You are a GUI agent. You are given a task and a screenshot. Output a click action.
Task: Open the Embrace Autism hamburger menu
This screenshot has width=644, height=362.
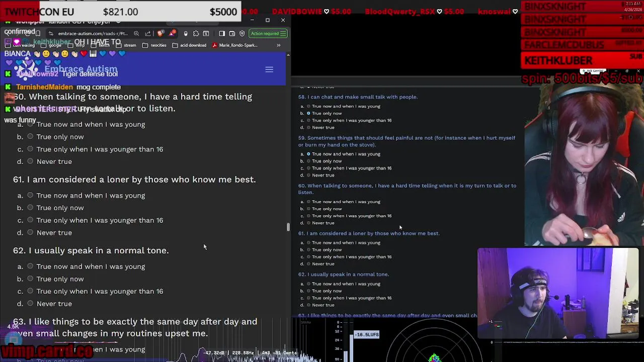[269, 69]
